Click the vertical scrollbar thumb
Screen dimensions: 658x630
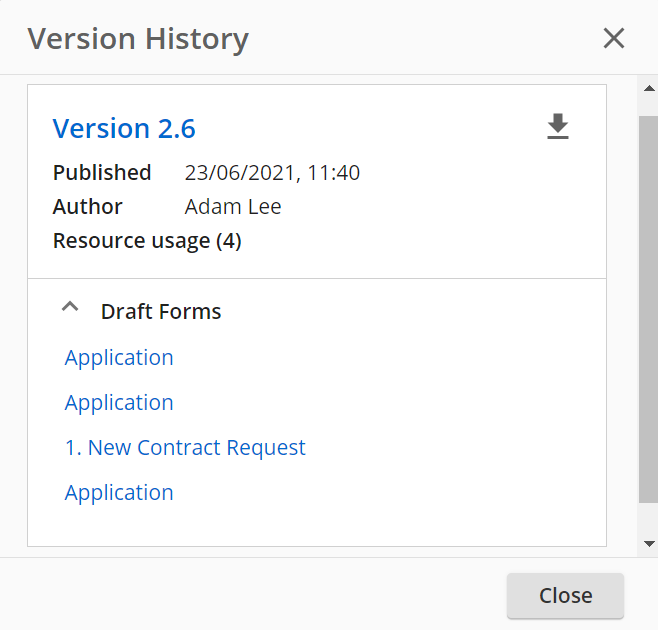click(648, 300)
